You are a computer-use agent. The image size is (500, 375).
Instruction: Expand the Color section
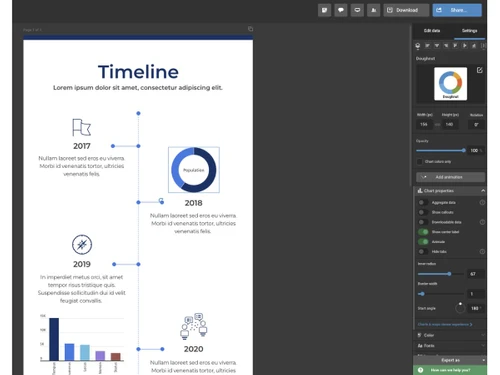pyautogui.click(x=450, y=335)
